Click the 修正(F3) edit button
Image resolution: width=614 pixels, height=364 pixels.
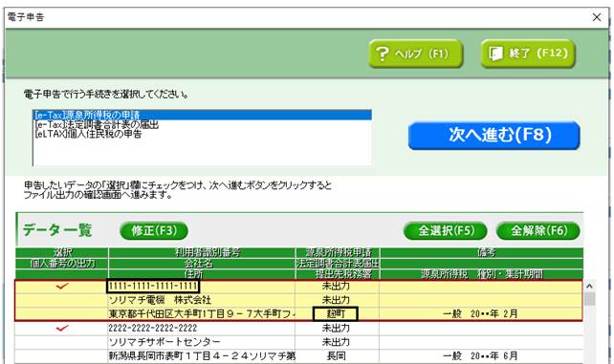(154, 230)
